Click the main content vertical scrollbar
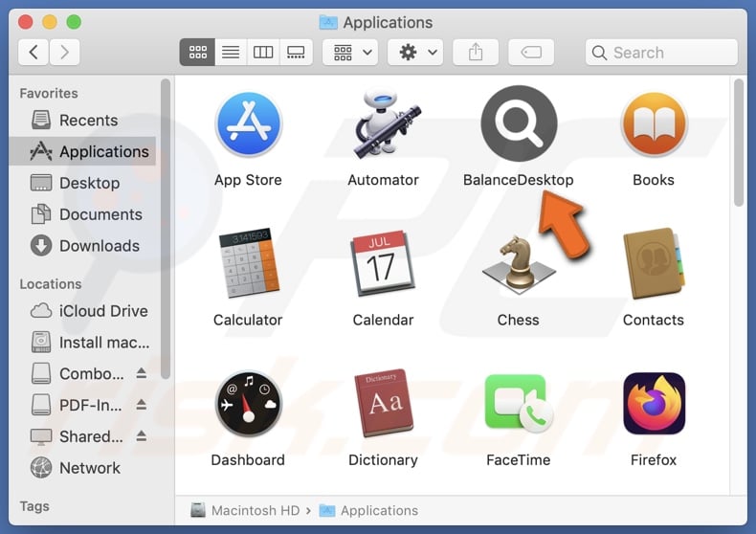Screen dimensions: 756x534 tap(739, 144)
